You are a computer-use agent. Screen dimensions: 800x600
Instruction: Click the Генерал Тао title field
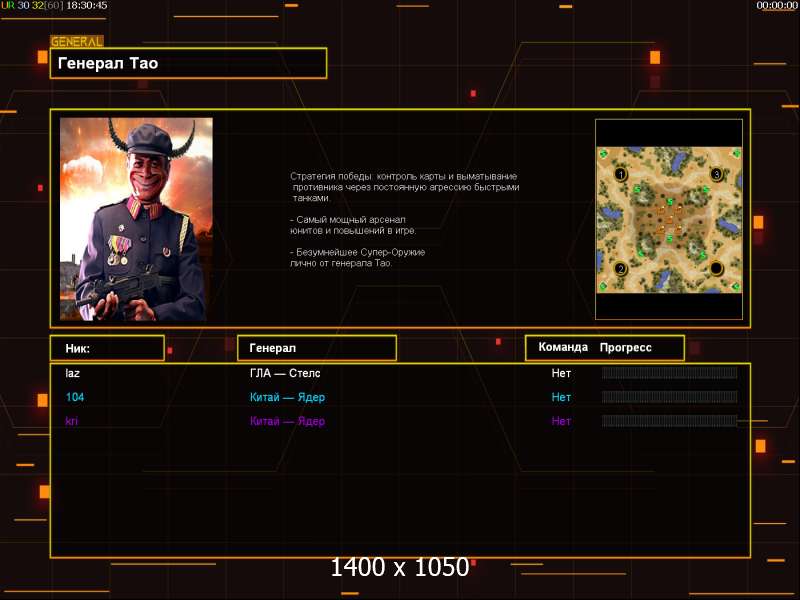click(188, 63)
